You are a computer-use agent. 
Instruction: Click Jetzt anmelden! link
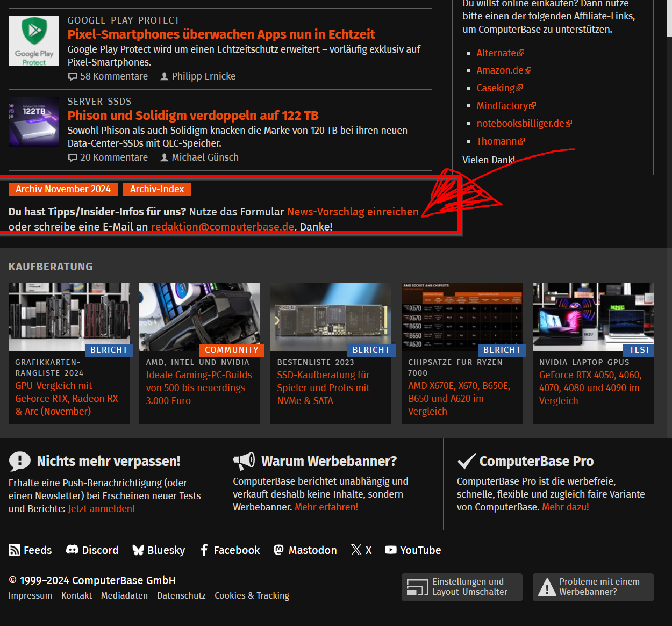tap(102, 509)
